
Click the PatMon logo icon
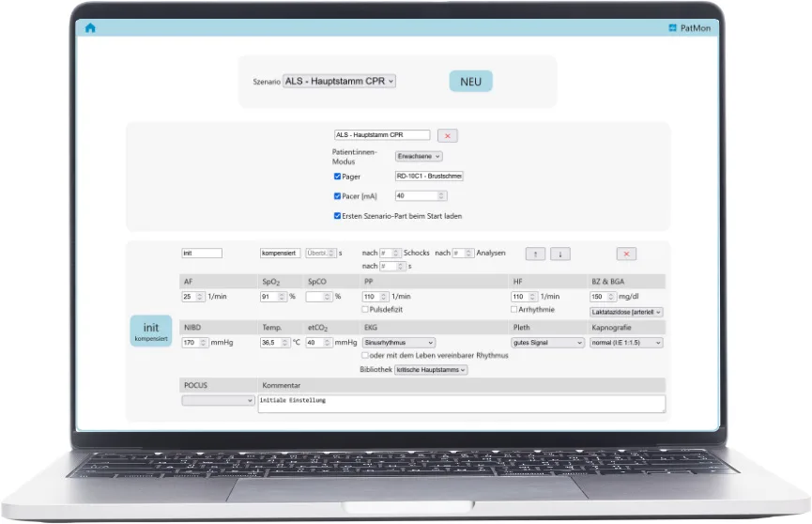(x=672, y=28)
